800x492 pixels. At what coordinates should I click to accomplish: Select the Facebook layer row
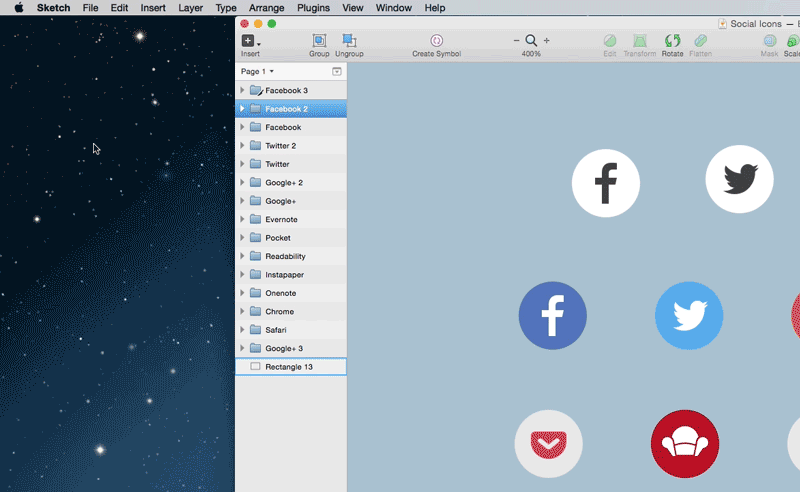point(291,127)
